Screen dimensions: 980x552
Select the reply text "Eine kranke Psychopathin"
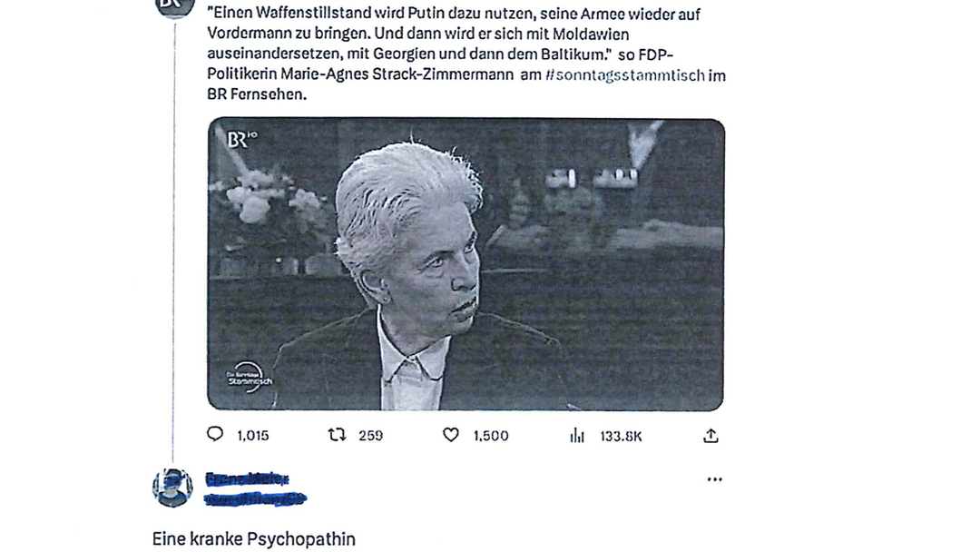254,539
